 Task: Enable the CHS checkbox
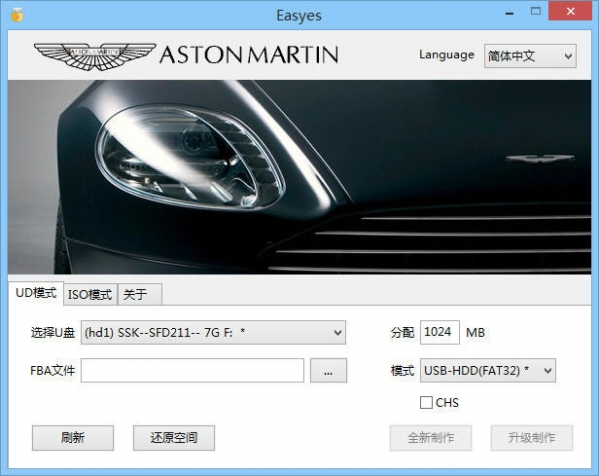[x=426, y=402]
